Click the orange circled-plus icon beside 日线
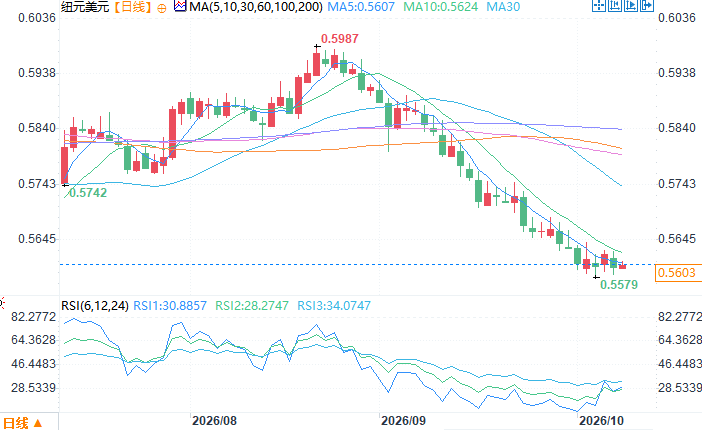The height and width of the screenshot is (430, 702). [x=162, y=8]
